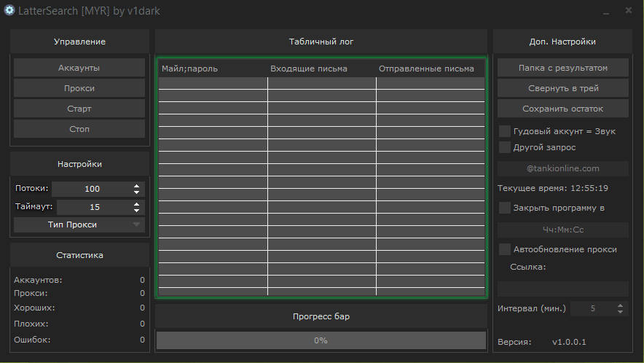This screenshot has height=363, width=644.
Task: Toggle the Другой запрос checkbox
Action: 504,147
